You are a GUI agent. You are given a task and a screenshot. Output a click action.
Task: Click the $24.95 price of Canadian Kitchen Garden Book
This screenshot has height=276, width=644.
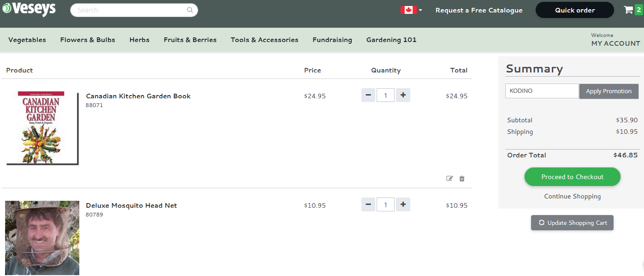315,96
